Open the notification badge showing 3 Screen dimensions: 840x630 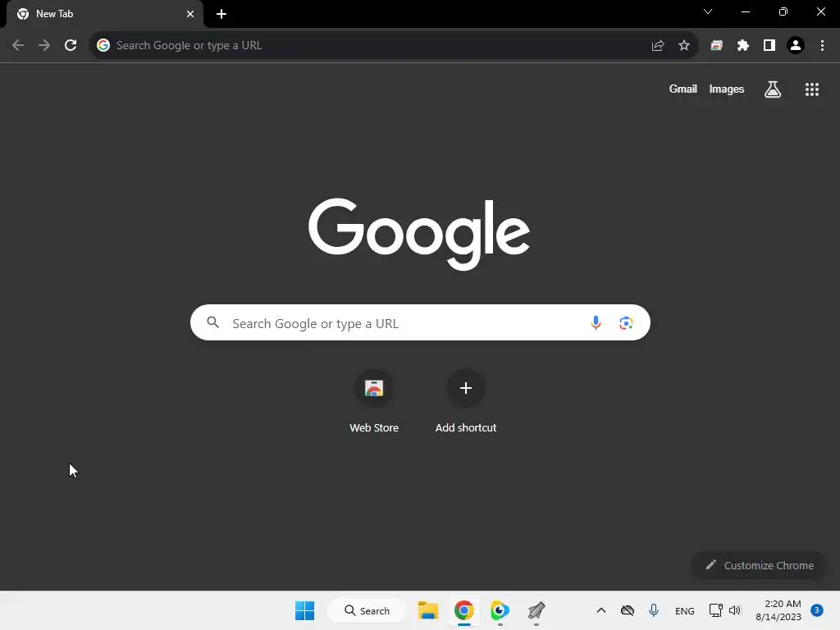click(x=817, y=610)
